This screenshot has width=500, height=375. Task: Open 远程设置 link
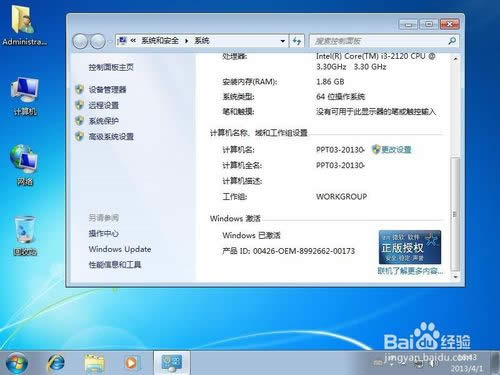[x=104, y=105]
